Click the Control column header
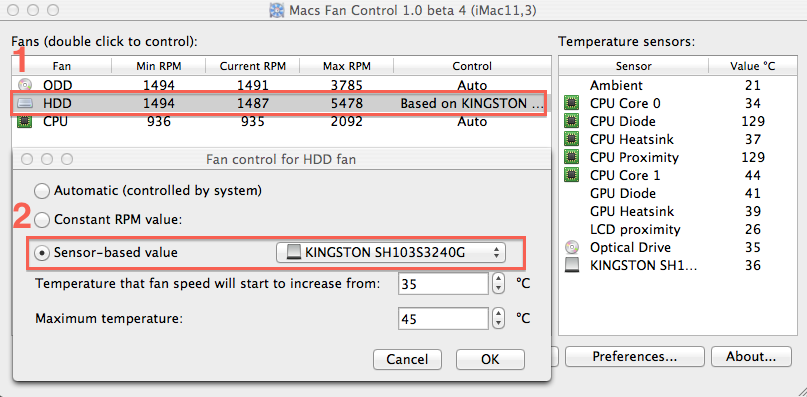 tap(472, 66)
